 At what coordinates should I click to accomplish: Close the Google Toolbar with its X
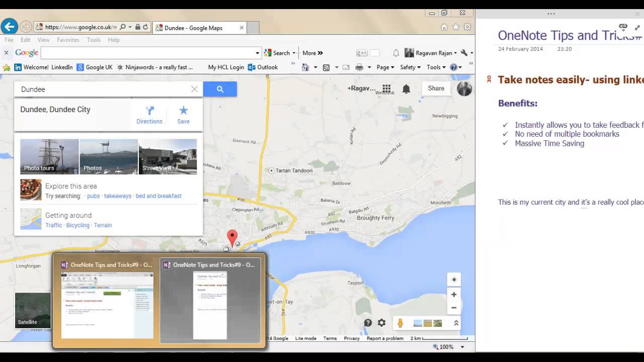pos(6,53)
